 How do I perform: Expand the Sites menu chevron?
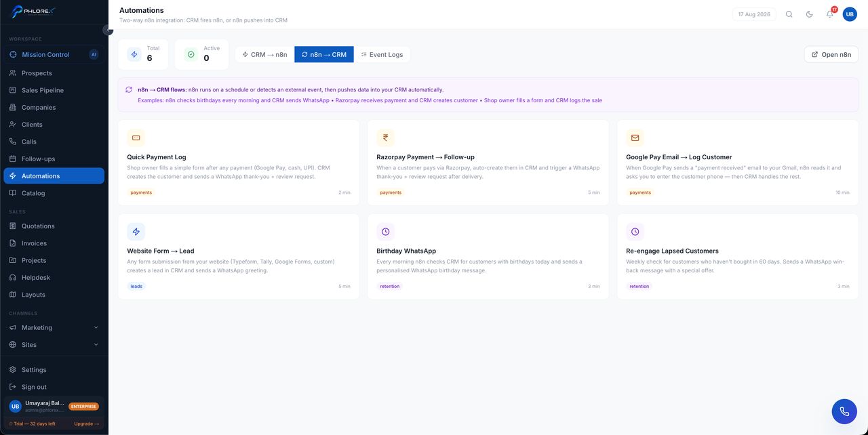(x=96, y=345)
